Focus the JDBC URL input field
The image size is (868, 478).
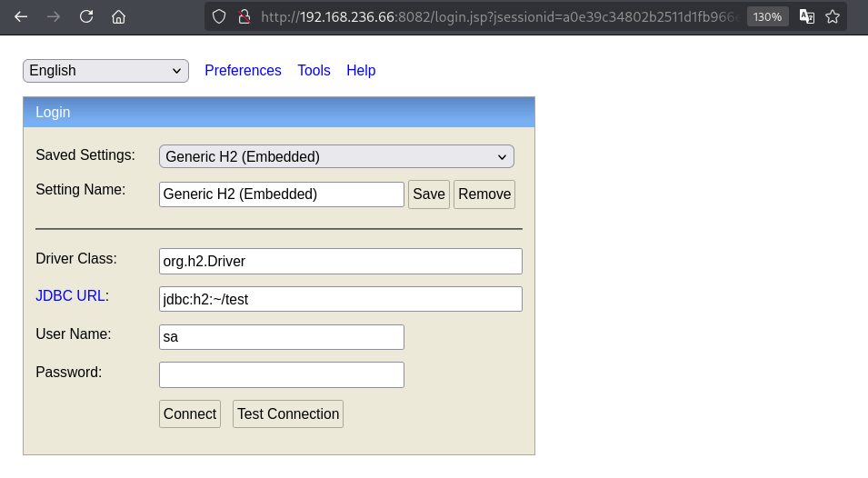coord(341,299)
